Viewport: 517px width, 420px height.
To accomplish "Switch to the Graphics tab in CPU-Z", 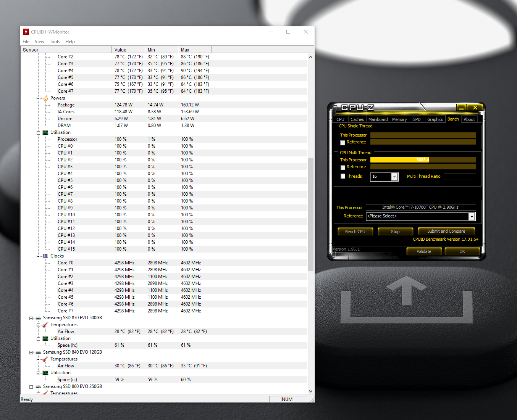I will (435, 119).
